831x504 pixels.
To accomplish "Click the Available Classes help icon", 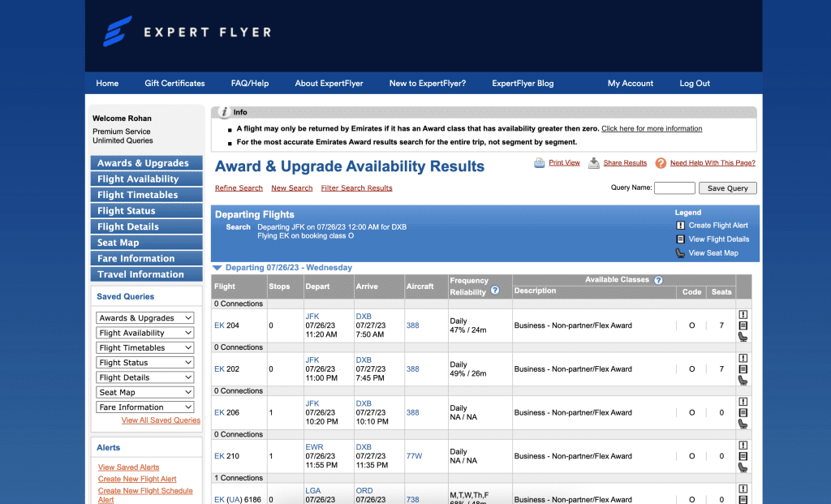I will (658, 280).
